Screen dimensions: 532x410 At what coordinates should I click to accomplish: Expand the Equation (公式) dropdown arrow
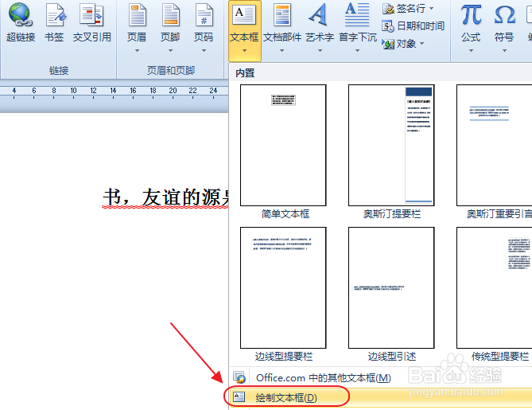[x=471, y=51]
